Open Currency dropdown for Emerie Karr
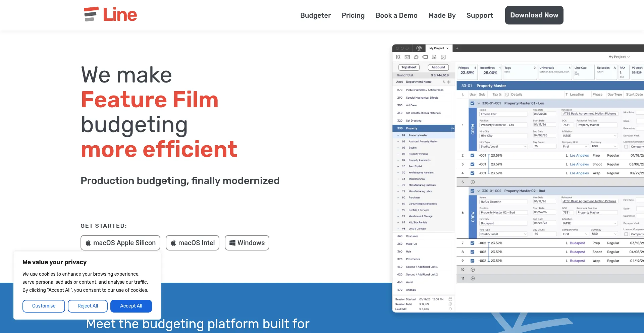The height and width of the screenshot is (333, 644). 604,146
